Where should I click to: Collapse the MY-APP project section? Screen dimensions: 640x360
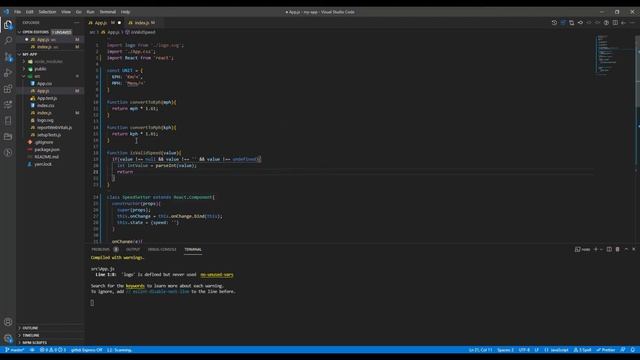29,54
